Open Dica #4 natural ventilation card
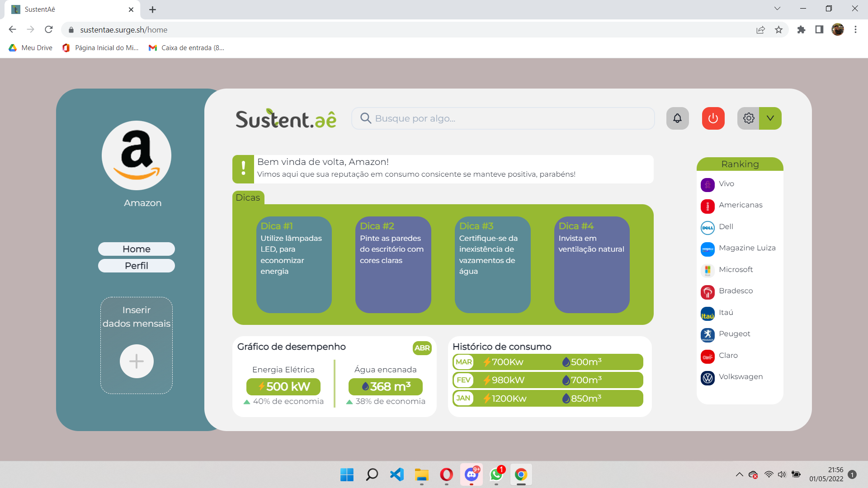Screen dimensions: 868x488 point(592,264)
